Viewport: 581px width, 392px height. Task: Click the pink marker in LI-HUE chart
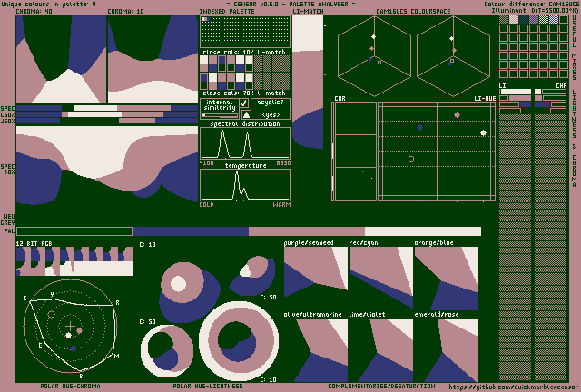click(x=457, y=115)
